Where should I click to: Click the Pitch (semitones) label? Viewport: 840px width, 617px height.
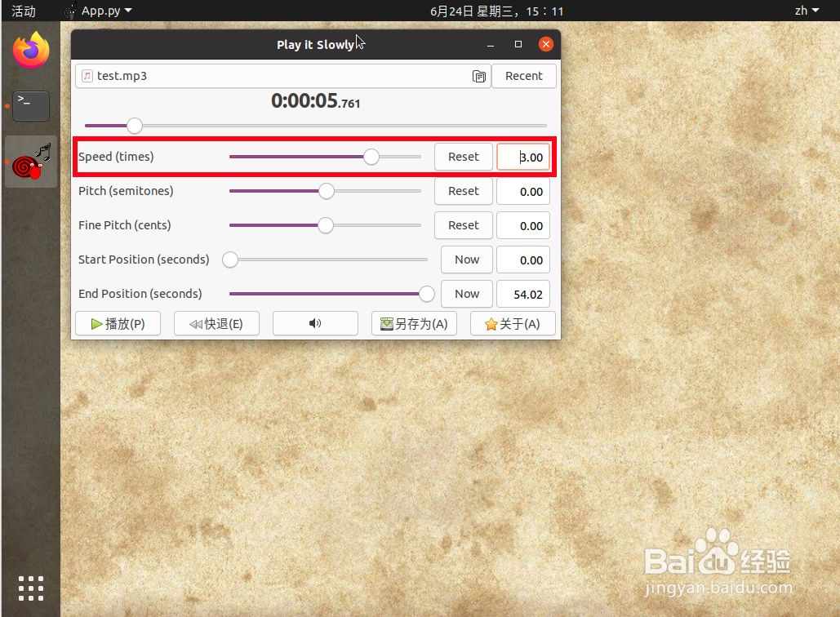coord(126,191)
